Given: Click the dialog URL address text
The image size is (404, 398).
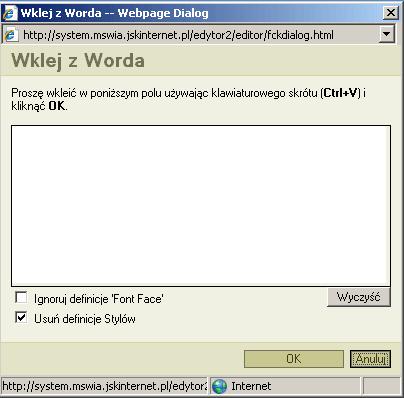Looking at the screenshot, I should 178,35.
